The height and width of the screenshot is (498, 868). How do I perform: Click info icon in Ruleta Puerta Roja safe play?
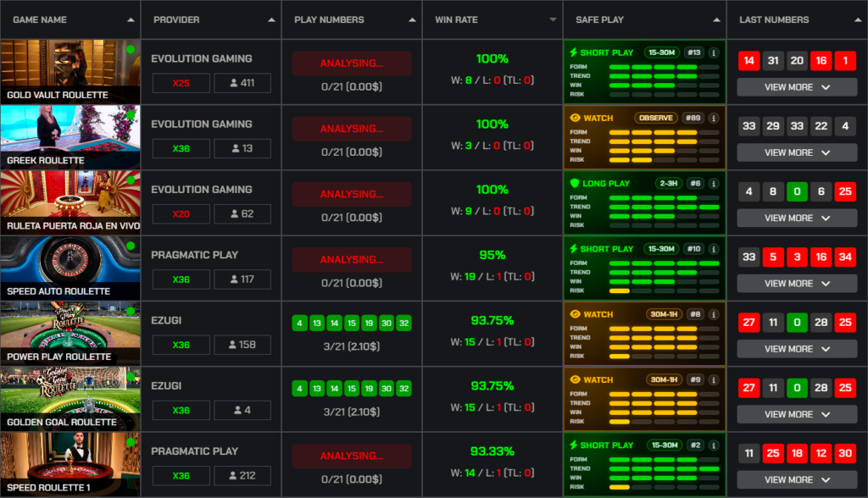(x=714, y=183)
